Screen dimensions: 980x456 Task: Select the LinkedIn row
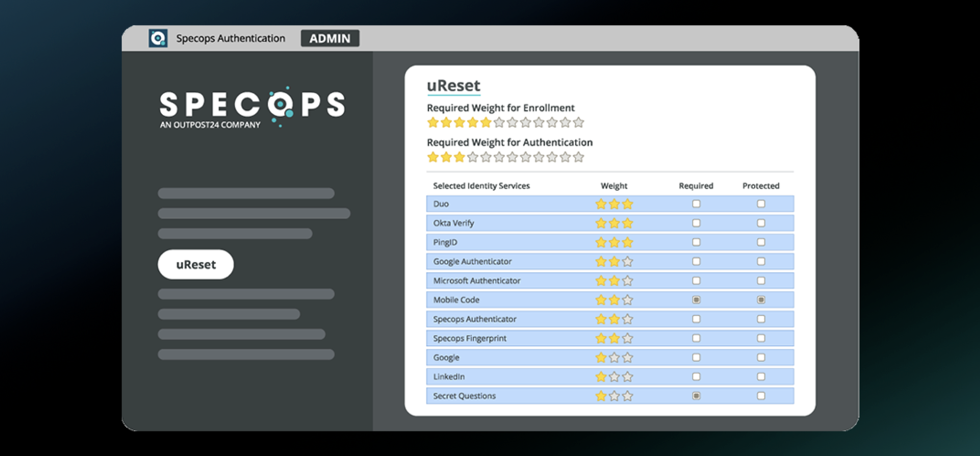610,376
